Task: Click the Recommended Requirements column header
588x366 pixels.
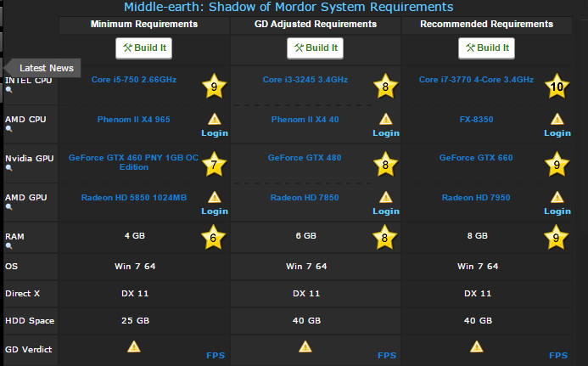Action: click(486, 24)
